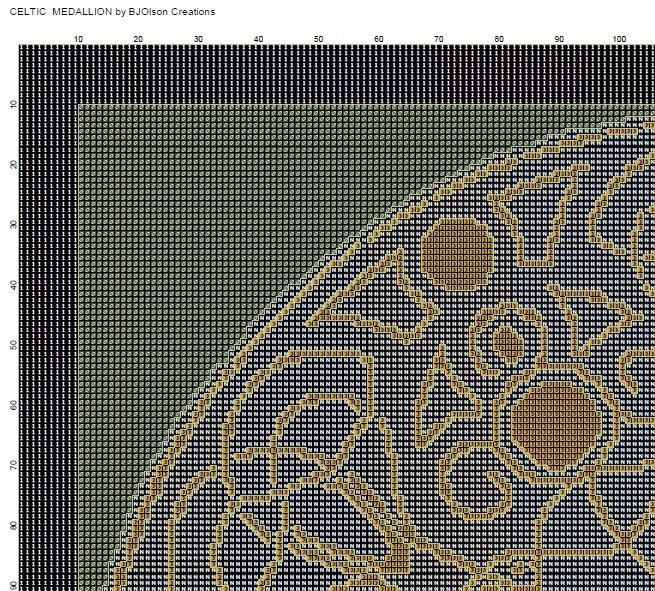Click the large solid gold octagon near column 73
Image resolution: width=655 pixels, height=591 pixels.
pos(457,254)
